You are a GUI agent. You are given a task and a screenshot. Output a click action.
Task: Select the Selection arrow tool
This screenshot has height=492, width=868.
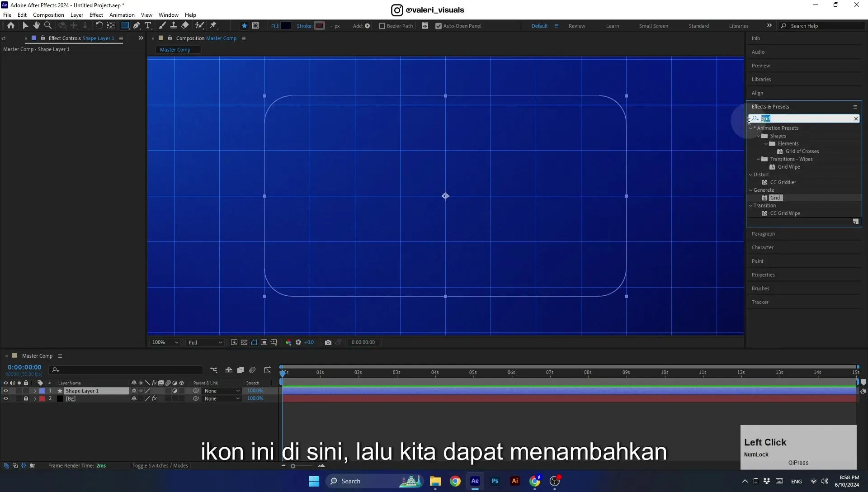[x=25, y=26]
